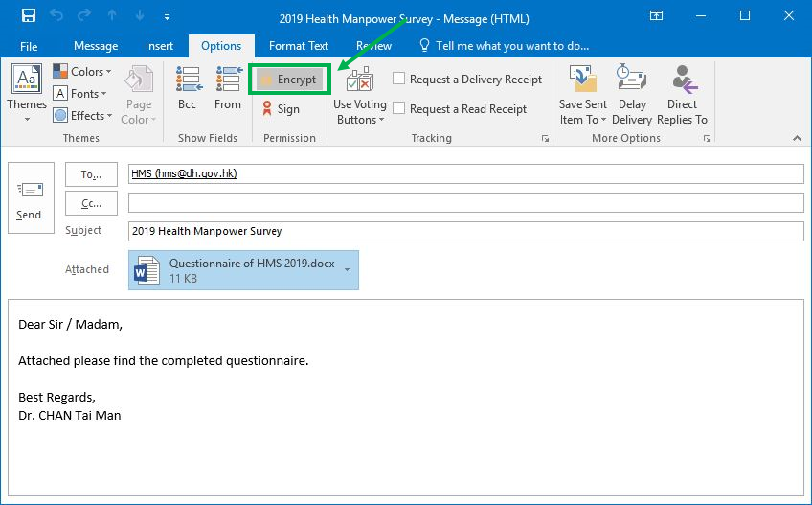
Task: Click Direct Replies To icon
Action: [683, 94]
